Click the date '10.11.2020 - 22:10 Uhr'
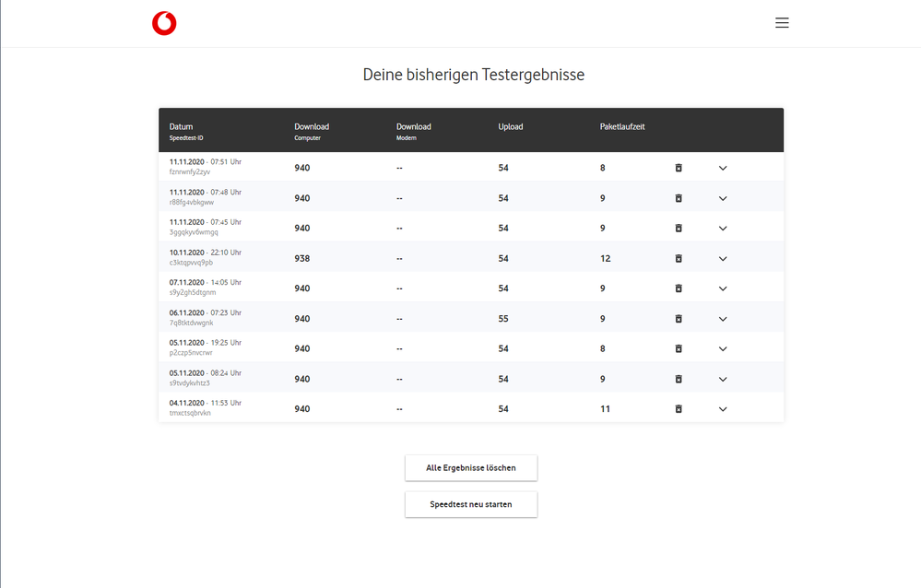The image size is (921, 588). pos(205,253)
